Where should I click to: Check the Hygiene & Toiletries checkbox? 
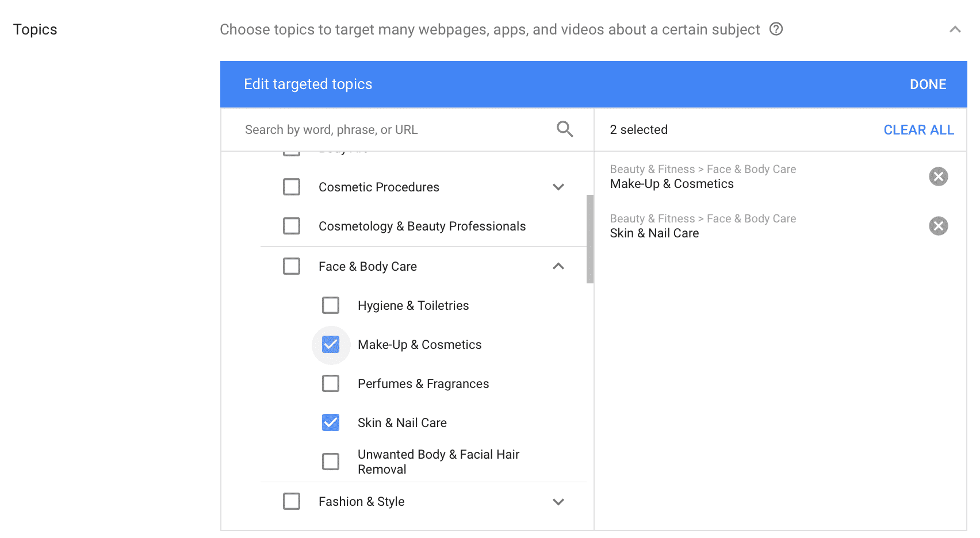click(x=331, y=305)
